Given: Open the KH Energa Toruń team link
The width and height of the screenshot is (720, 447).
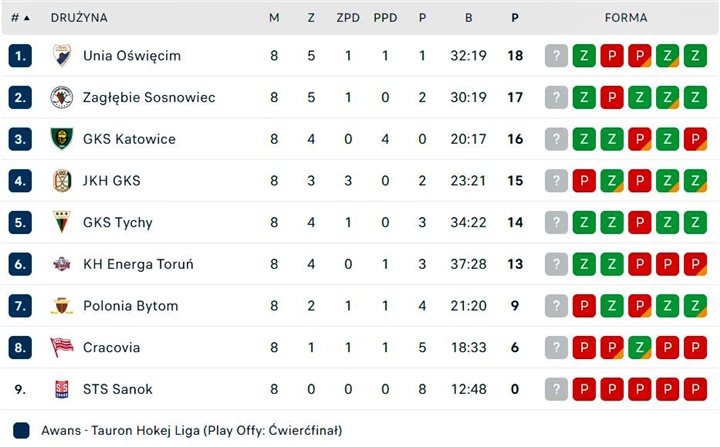Looking at the screenshot, I should click(x=138, y=264).
